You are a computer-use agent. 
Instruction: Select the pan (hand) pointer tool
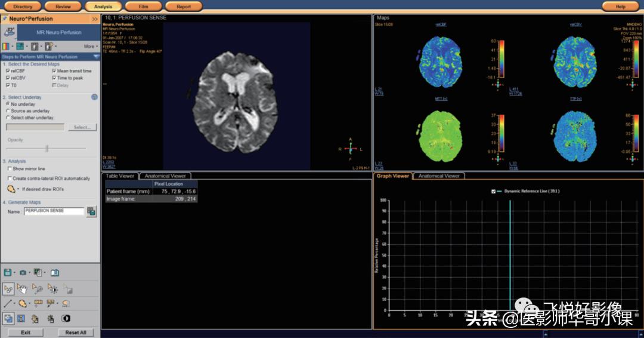click(x=23, y=289)
